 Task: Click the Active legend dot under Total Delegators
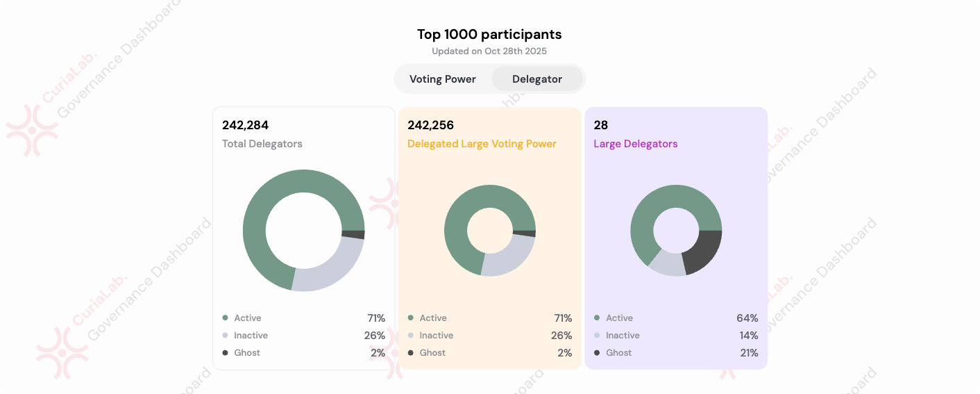tap(225, 318)
